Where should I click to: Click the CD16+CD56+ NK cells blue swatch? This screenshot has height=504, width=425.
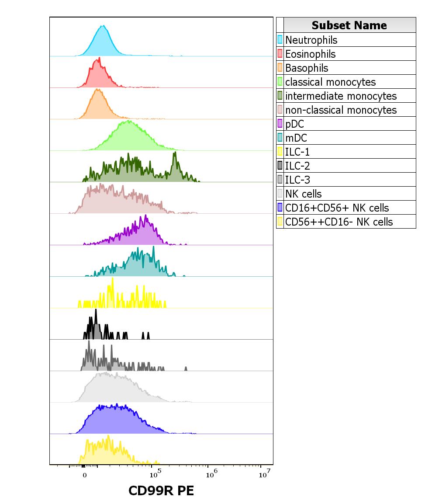click(x=280, y=207)
